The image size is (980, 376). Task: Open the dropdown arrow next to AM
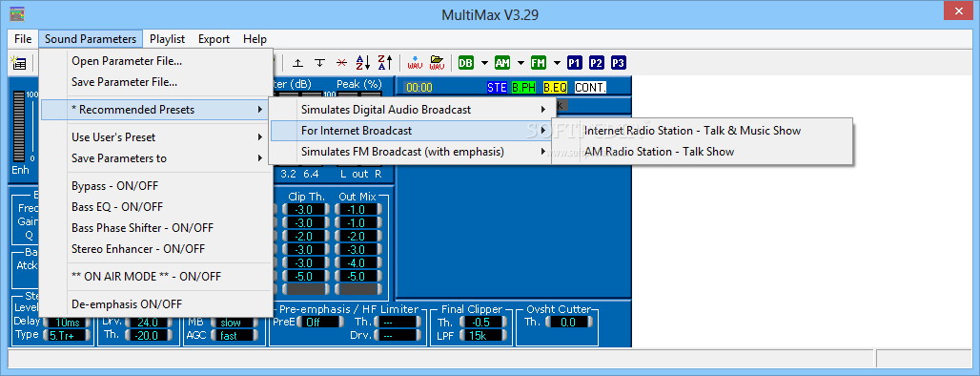coord(520,63)
